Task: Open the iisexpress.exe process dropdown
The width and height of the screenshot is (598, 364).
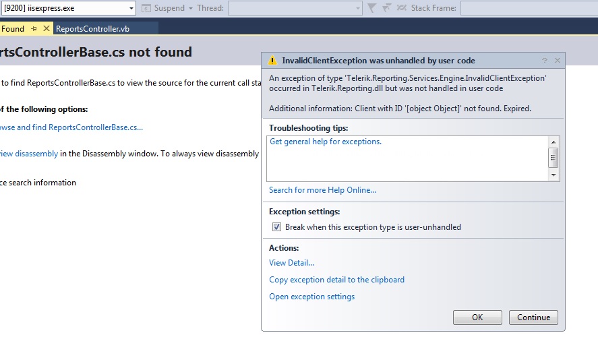Action: 130,8
